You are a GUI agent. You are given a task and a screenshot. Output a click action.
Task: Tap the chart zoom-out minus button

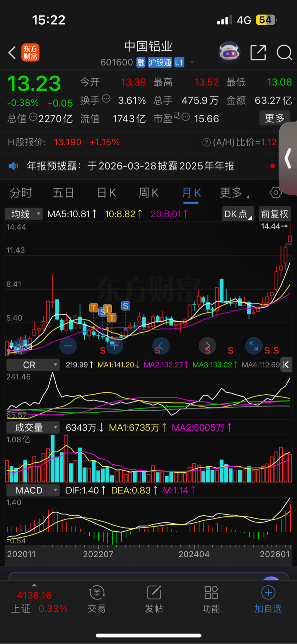click(x=68, y=346)
